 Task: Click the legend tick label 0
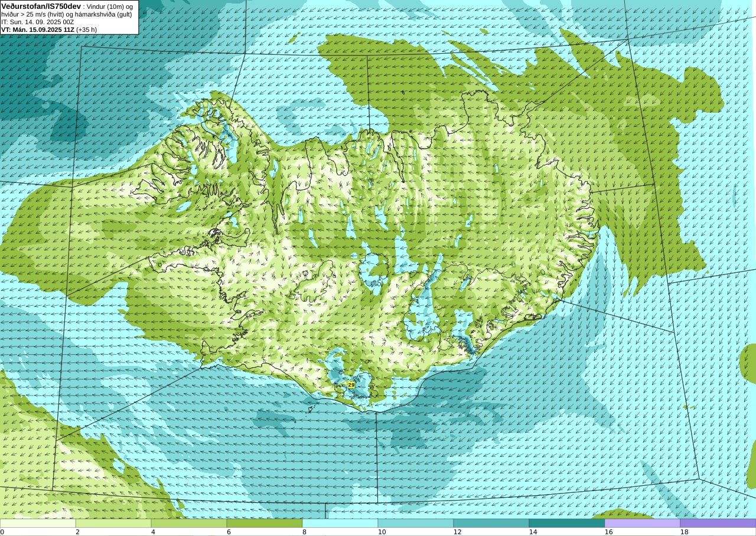tap(2, 532)
